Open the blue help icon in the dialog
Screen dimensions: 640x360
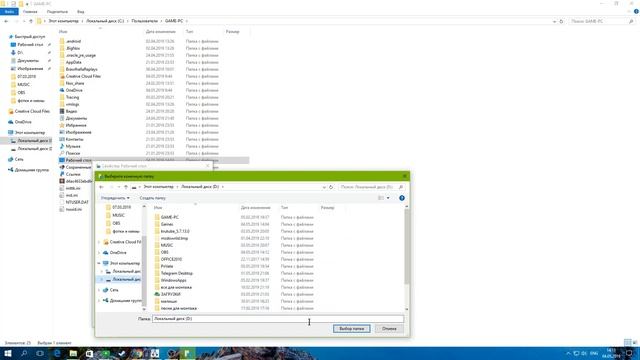(402, 198)
